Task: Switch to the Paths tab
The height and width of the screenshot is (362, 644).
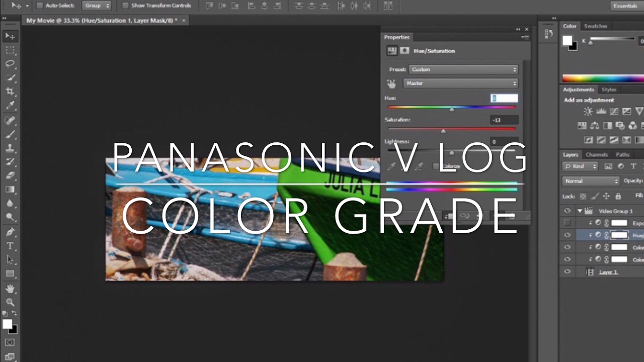Action: [622, 154]
